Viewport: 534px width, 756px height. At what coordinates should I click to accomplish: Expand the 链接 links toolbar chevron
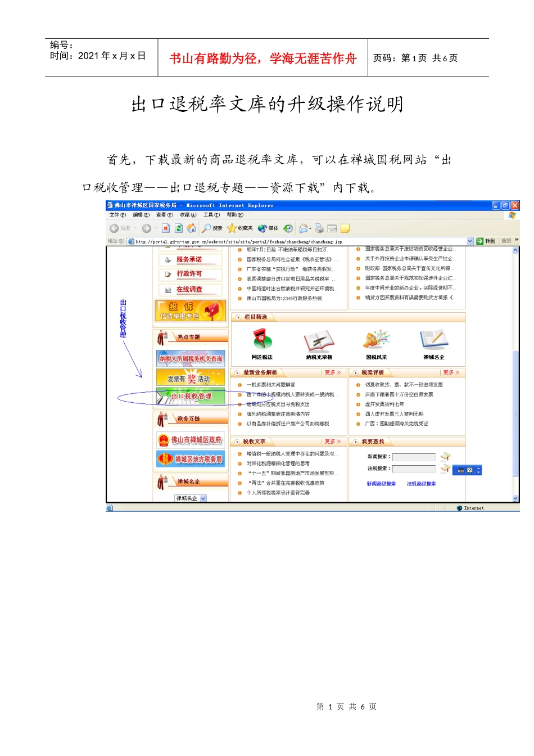click(x=517, y=240)
